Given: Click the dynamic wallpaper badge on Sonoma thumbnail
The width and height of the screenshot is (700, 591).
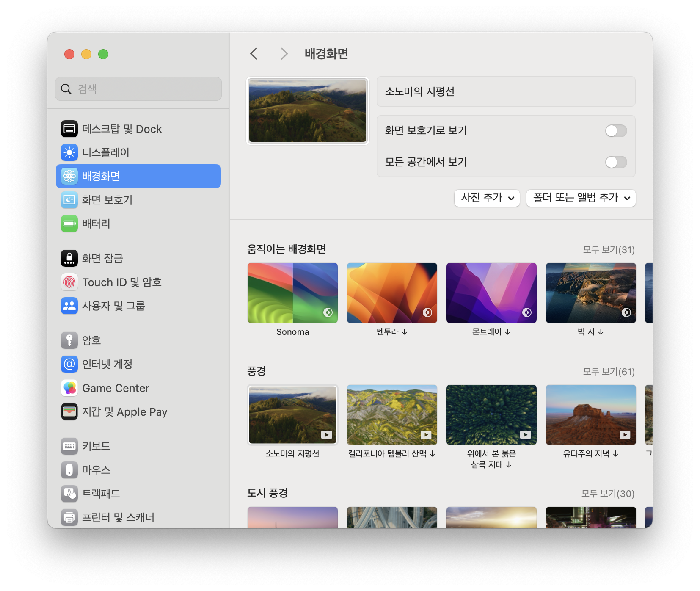Looking at the screenshot, I should [327, 312].
